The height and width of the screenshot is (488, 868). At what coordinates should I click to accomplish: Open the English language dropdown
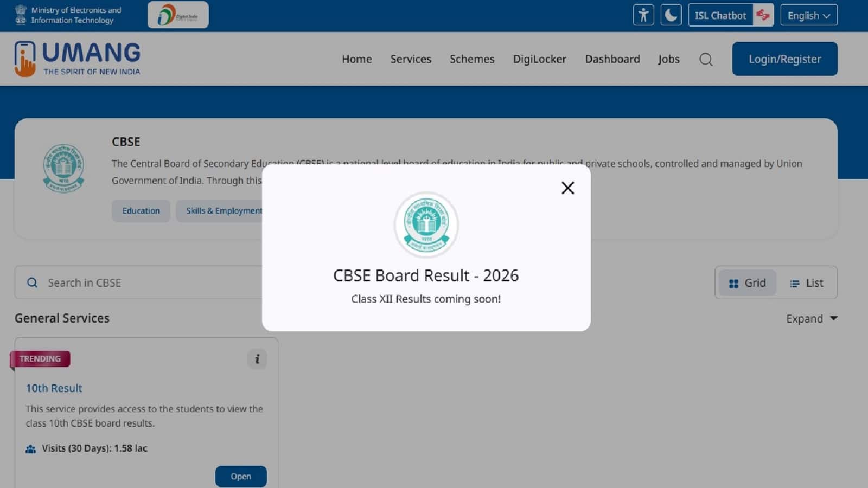(x=809, y=15)
